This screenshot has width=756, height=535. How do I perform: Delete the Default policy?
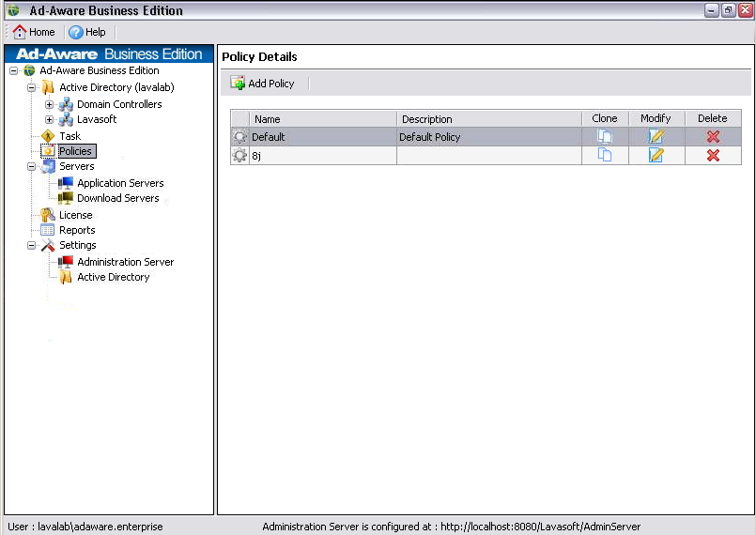(713, 137)
